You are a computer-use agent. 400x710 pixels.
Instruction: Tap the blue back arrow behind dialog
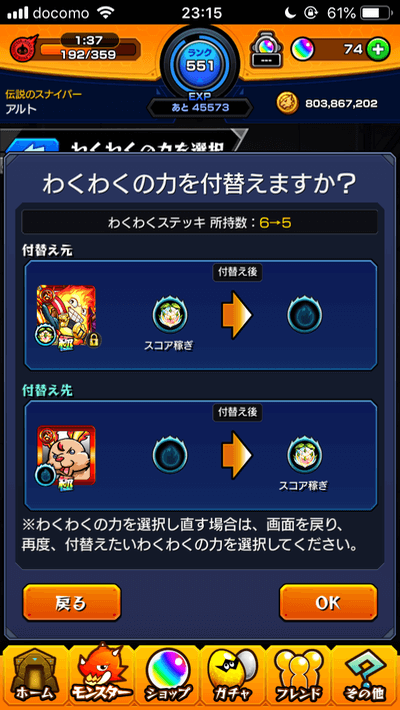(x=34, y=146)
